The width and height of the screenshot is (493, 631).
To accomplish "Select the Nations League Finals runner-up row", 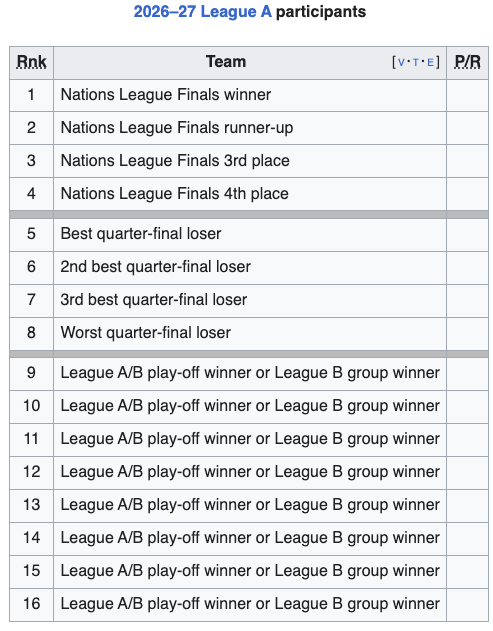I will click(x=249, y=128).
